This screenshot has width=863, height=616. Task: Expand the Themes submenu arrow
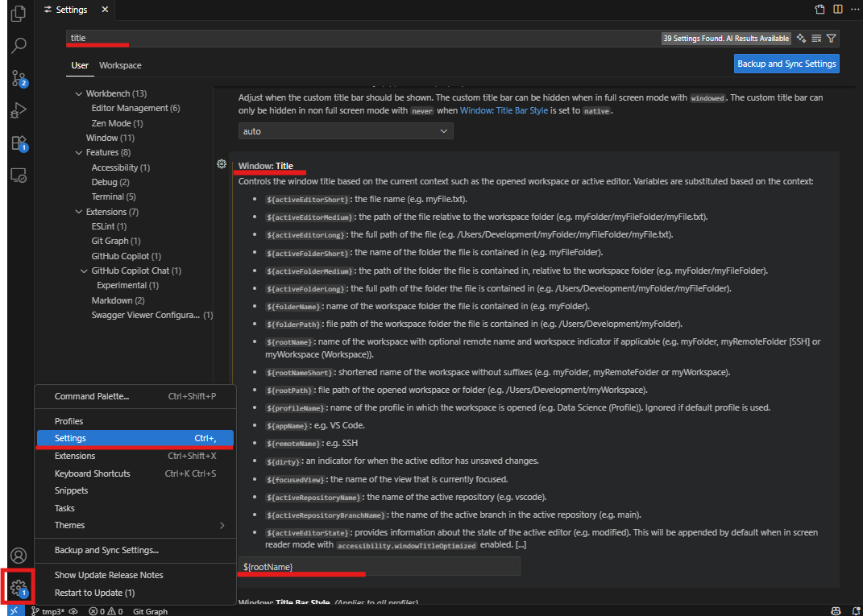[222, 525]
